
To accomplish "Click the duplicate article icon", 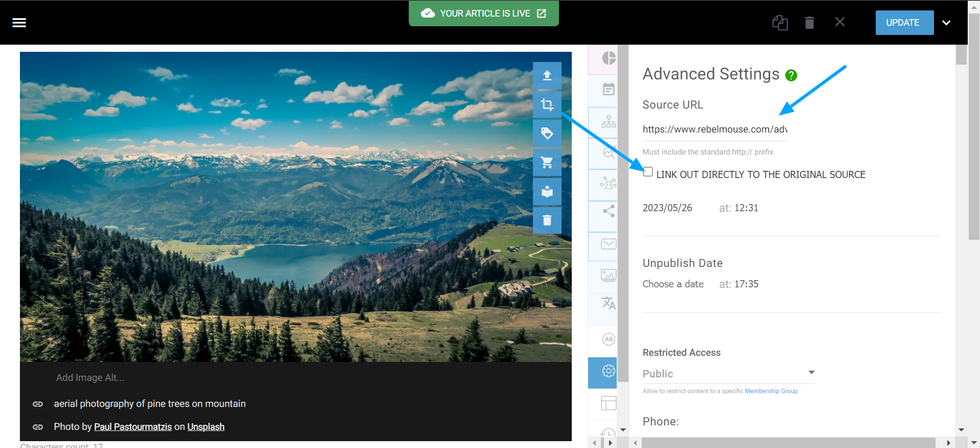I will (x=780, y=22).
